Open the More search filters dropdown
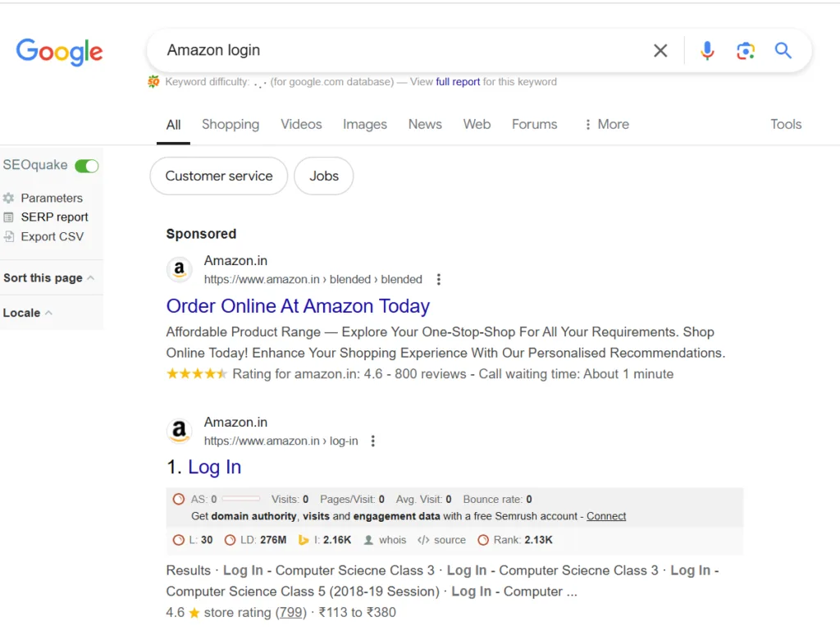The height and width of the screenshot is (640, 840). point(606,125)
